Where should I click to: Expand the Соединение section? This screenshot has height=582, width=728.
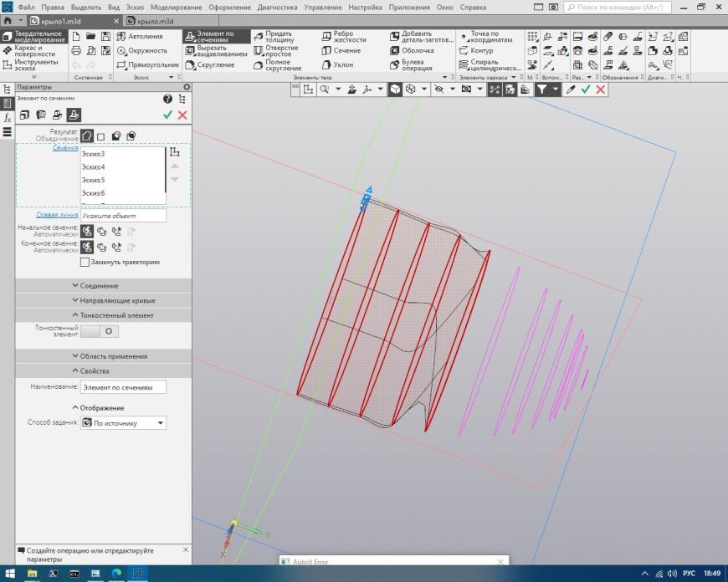tap(99, 286)
